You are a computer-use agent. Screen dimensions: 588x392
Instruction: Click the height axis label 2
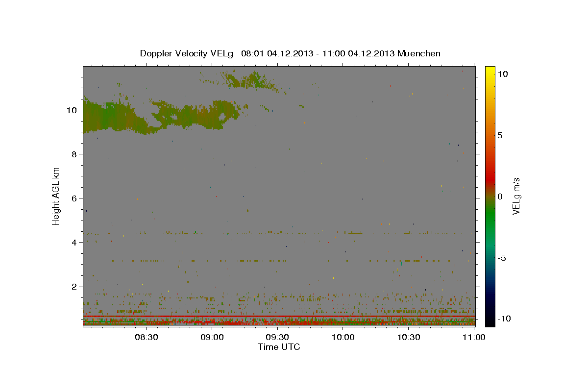tap(74, 287)
